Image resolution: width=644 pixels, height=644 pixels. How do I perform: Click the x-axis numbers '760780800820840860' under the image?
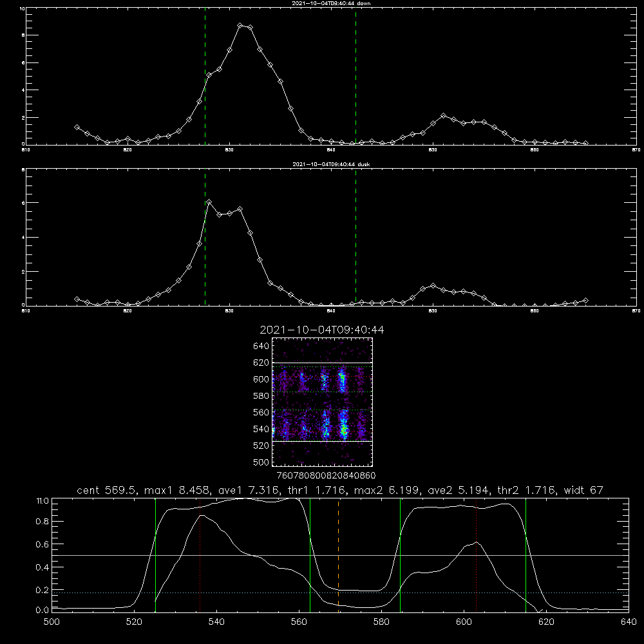pos(326,475)
